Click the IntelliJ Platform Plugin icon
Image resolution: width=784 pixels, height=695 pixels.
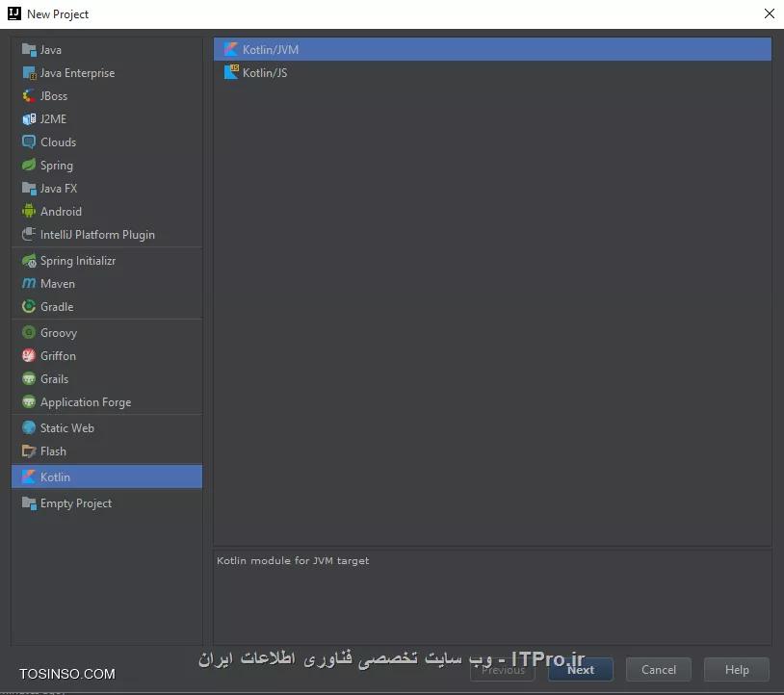[x=29, y=234]
